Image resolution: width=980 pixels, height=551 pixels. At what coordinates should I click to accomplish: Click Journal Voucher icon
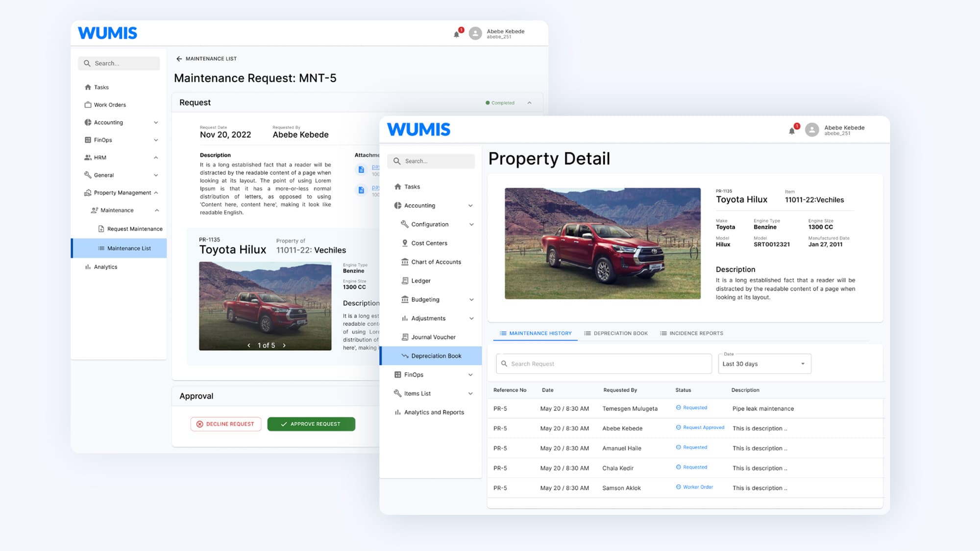[x=405, y=337]
